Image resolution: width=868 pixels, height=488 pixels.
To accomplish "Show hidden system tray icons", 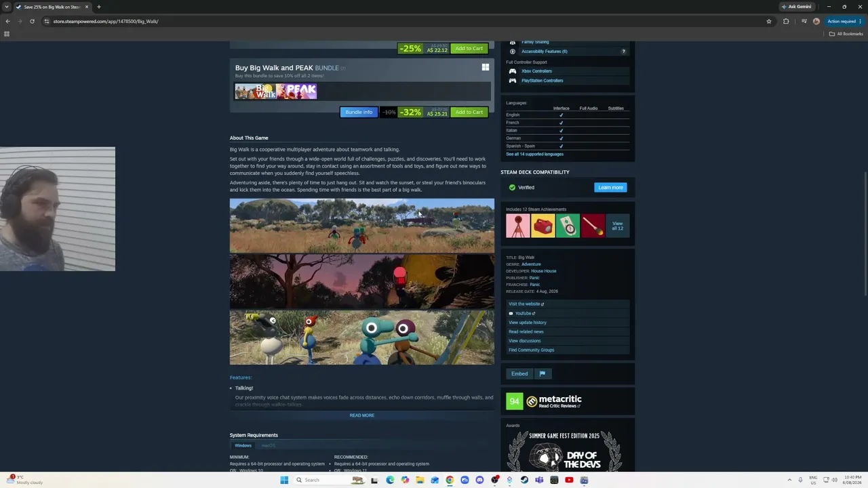I will click(789, 480).
